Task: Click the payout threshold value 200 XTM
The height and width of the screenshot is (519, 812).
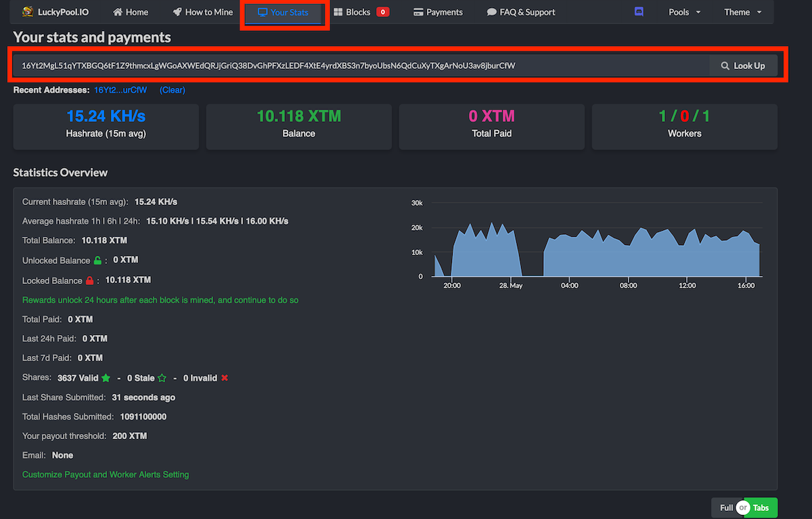Action: [130, 436]
